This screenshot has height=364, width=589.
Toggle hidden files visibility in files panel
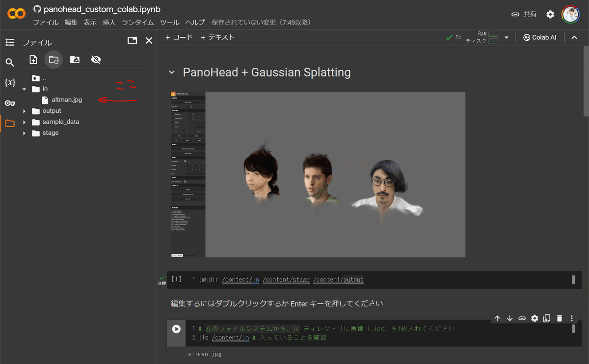click(x=96, y=59)
